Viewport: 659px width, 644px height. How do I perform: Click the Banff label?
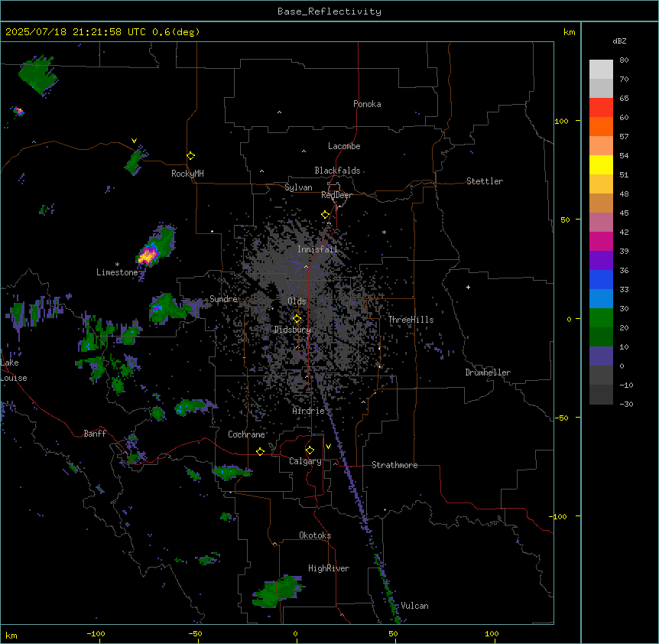[95, 434]
